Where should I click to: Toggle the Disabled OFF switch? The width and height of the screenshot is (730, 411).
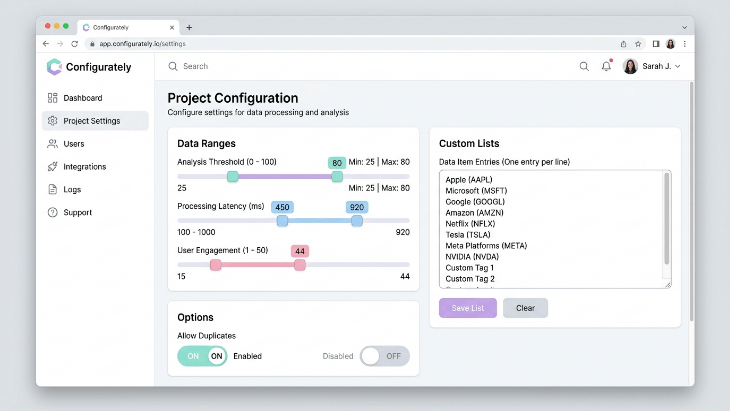click(385, 356)
